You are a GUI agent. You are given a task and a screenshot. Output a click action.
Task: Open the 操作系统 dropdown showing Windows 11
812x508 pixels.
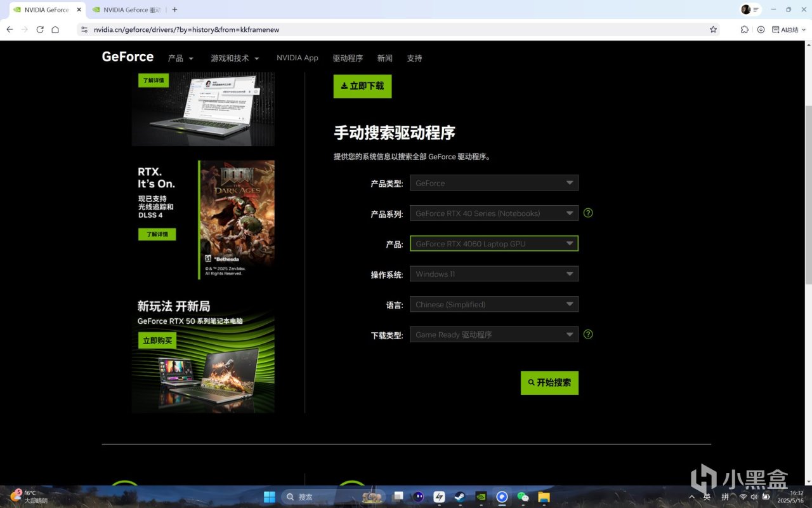[x=494, y=274]
